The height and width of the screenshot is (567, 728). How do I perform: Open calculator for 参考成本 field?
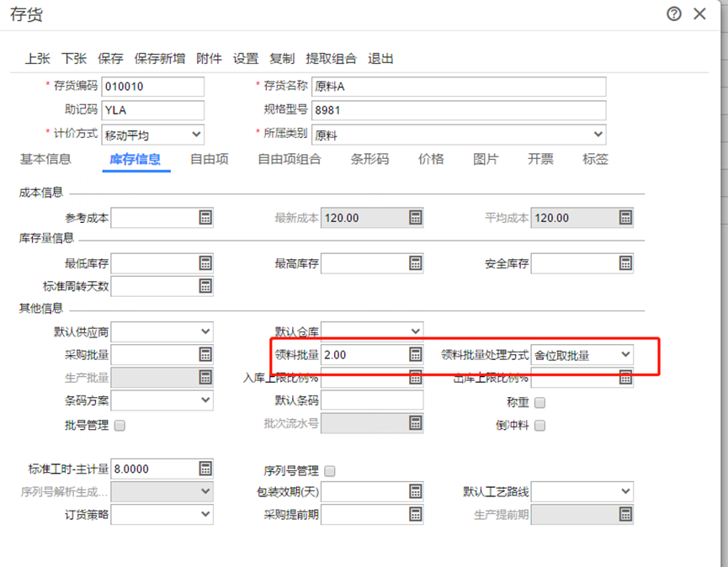[205, 217]
